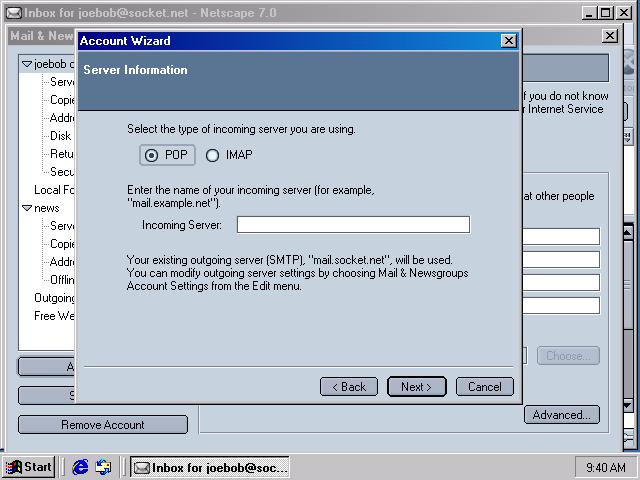Select the news account entry
The height and width of the screenshot is (480, 640).
[47, 208]
